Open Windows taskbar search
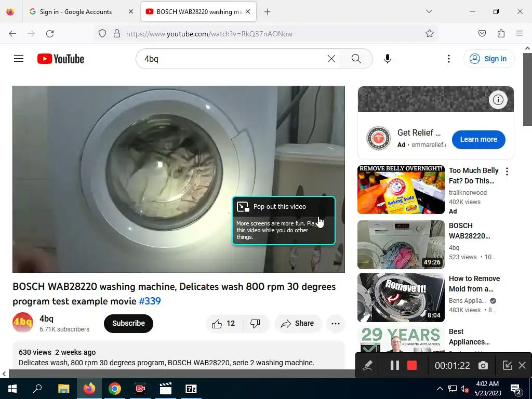This screenshot has height=399, width=532. (x=37, y=389)
